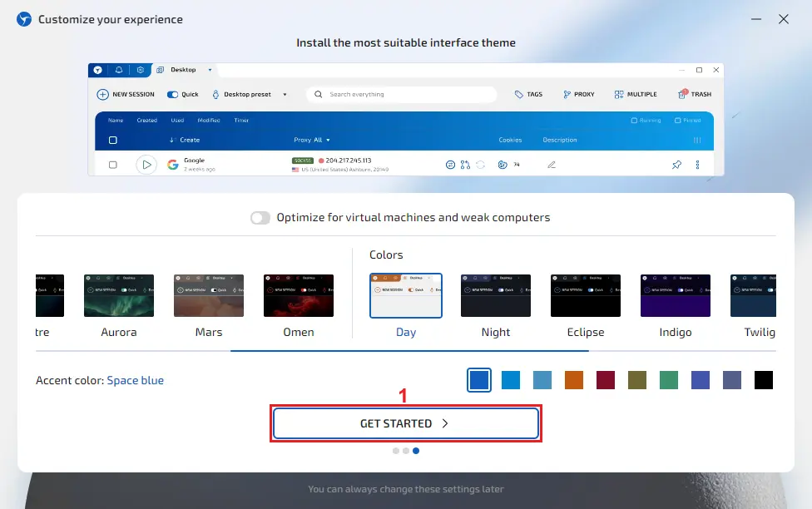Click the bell notifications icon in the preview
Viewport: 812px width, 509px height.
[119, 70]
